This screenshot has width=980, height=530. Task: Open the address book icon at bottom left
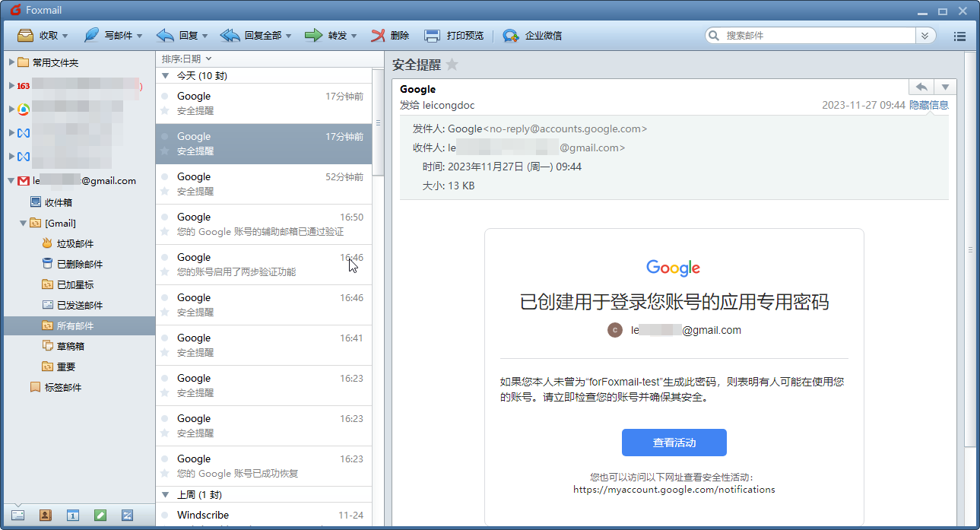[x=45, y=515]
